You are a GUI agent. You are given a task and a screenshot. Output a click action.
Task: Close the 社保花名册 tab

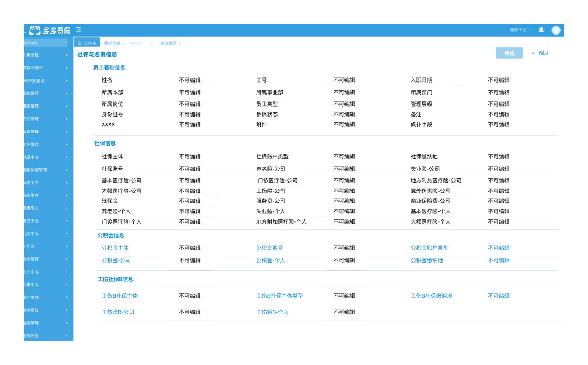[152, 43]
